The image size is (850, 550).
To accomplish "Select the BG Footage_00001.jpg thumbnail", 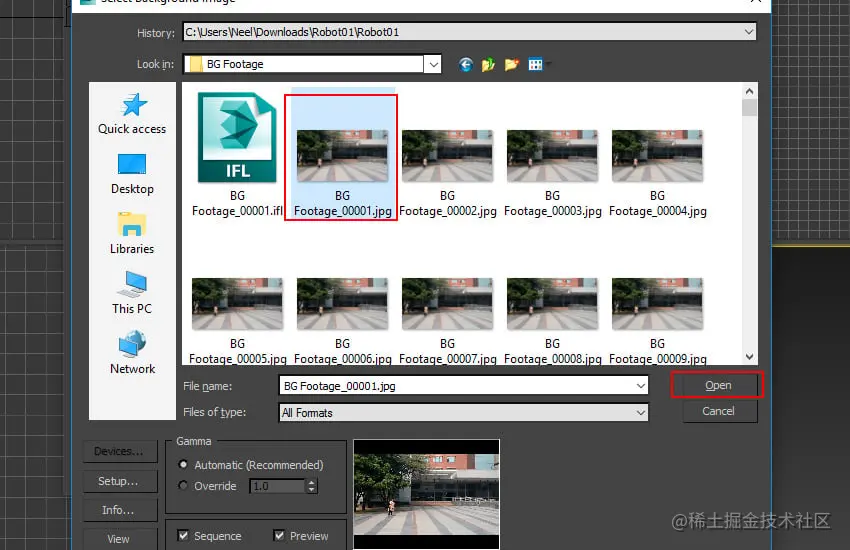I will tap(343, 156).
